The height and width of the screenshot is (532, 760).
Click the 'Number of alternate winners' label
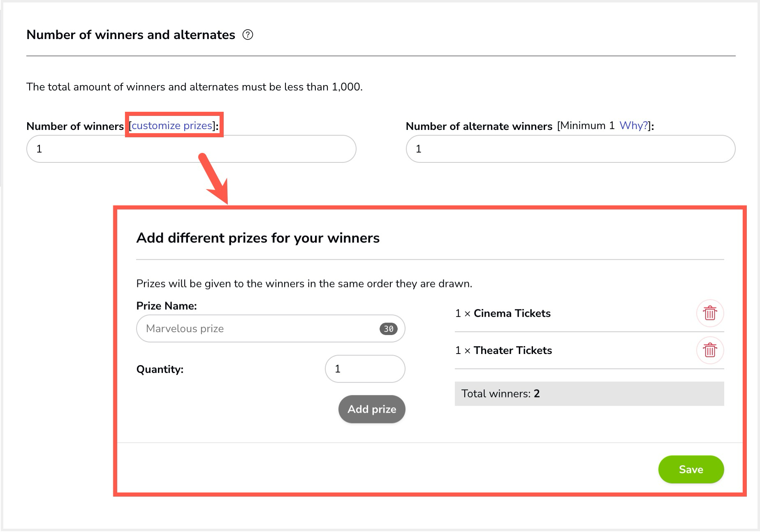tap(479, 126)
